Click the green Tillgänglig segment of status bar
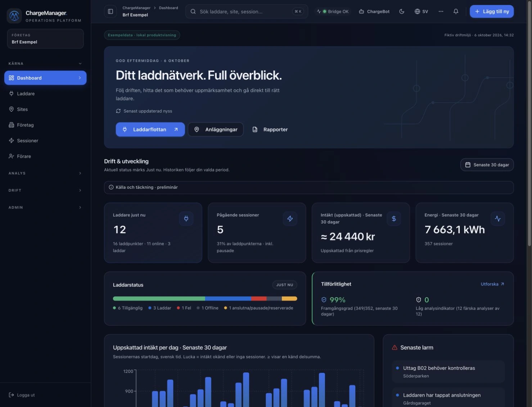Image resolution: width=532 pixels, height=407 pixels. [159, 298]
